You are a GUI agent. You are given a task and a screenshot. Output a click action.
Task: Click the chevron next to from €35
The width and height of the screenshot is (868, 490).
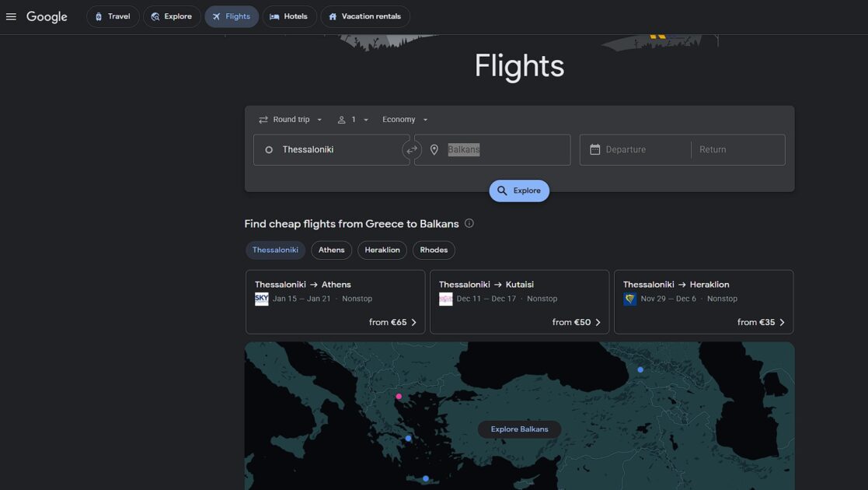[782, 323]
